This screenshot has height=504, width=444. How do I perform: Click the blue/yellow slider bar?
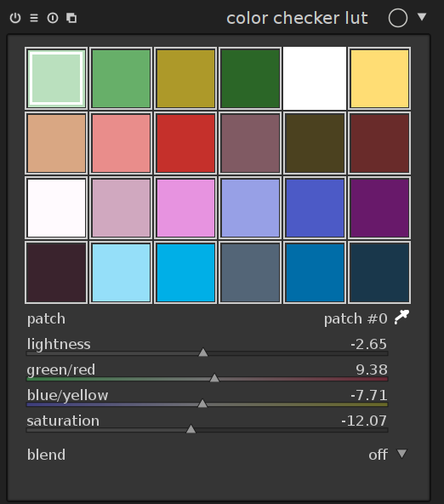coord(208,404)
